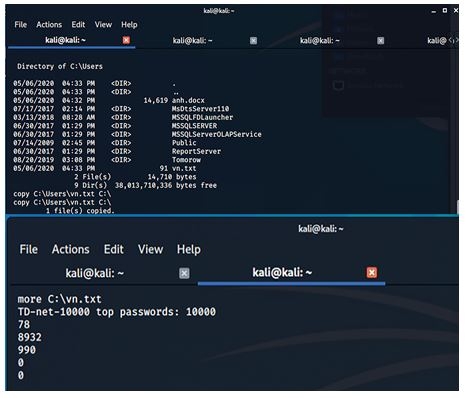Viewport: 467px width, 398px height.
Task: Click the 'Directory of C:\Users' heading
Action: click(x=60, y=66)
